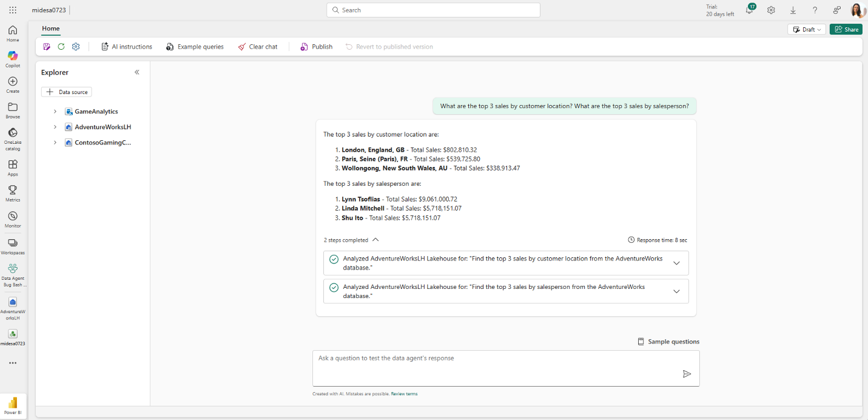The height and width of the screenshot is (420, 868).
Task: Open OneLake catalog from the sidebar
Action: click(x=13, y=134)
